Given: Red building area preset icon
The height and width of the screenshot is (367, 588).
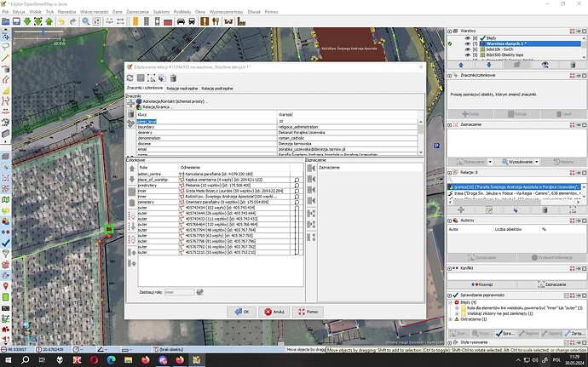Looking at the screenshot, I should (168, 21).
